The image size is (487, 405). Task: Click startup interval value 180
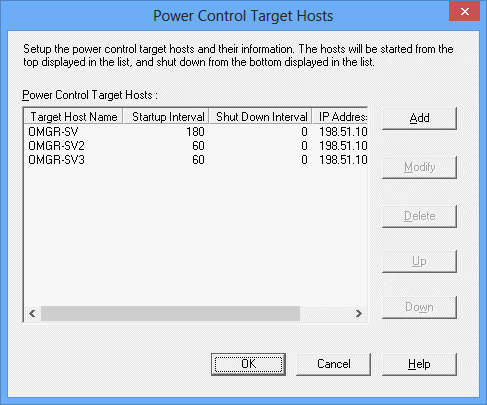point(195,132)
